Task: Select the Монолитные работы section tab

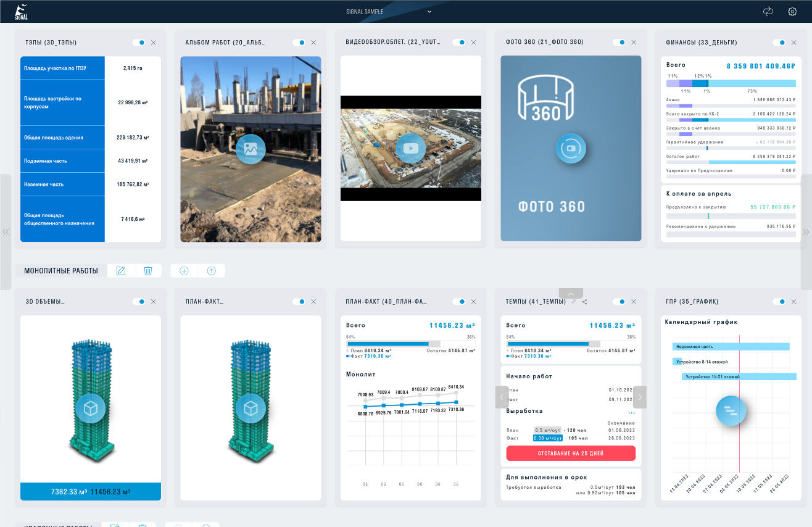Action: tap(61, 270)
